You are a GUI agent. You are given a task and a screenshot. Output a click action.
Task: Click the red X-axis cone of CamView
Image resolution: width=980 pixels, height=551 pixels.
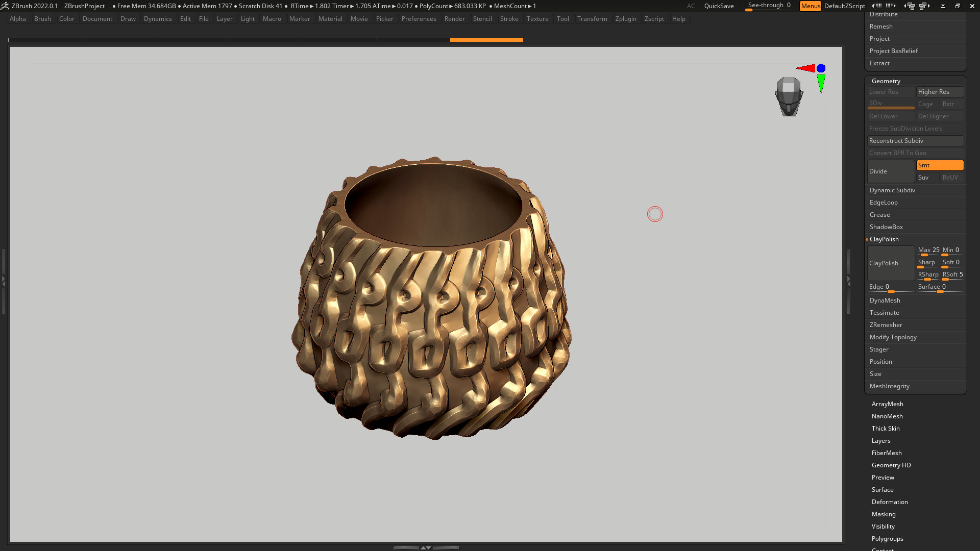click(806, 68)
